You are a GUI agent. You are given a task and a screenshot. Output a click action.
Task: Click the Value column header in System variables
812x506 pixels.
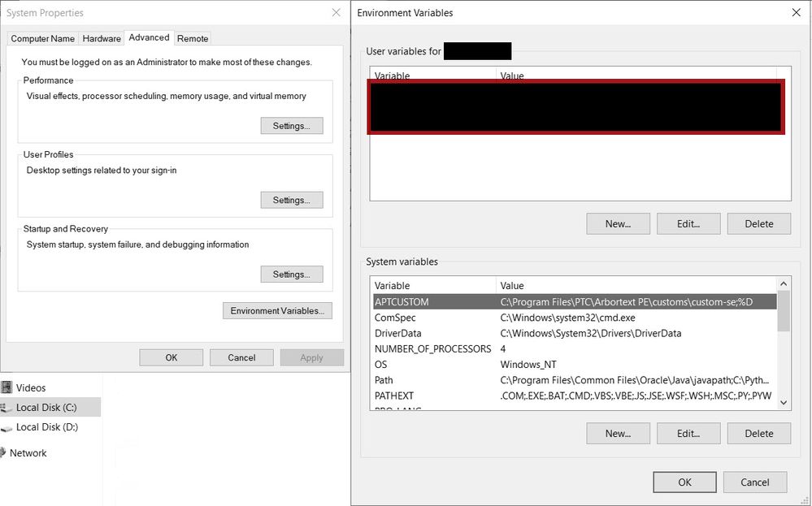tap(636, 285)
